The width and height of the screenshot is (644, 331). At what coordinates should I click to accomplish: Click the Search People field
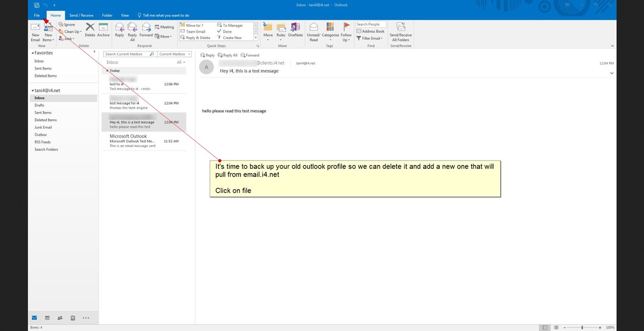pos(371,24)
